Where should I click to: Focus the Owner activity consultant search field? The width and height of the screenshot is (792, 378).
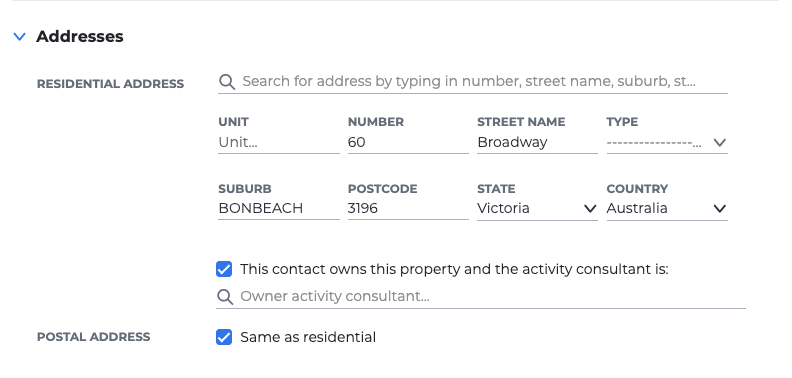[492, 297]
